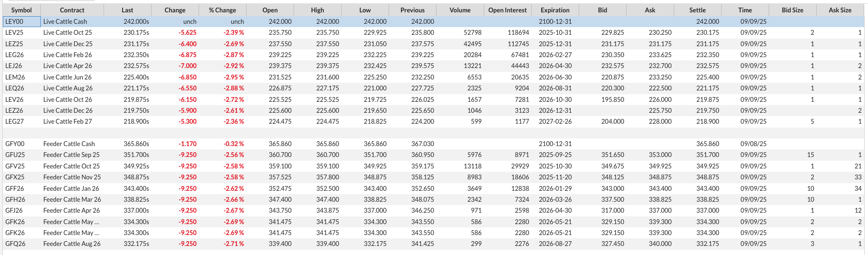Sort by Expiration column header
Viewport: 868px width, 255px height.
555,10
